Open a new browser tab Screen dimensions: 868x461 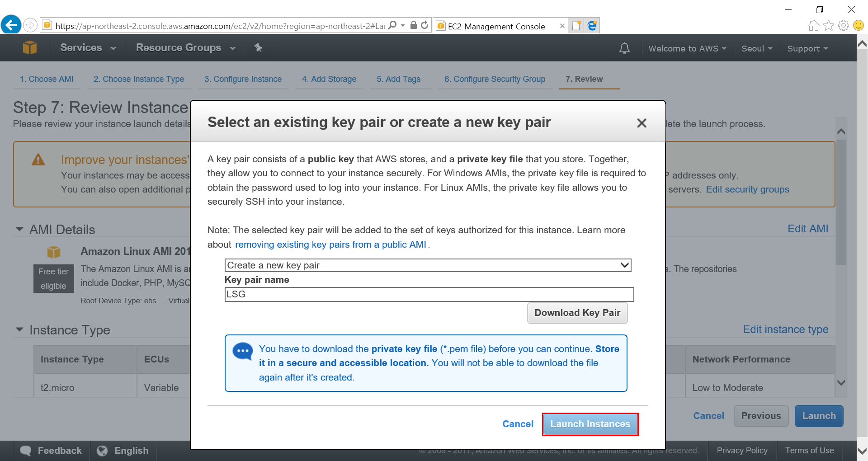pyautogui.click(x=576, y=26)
